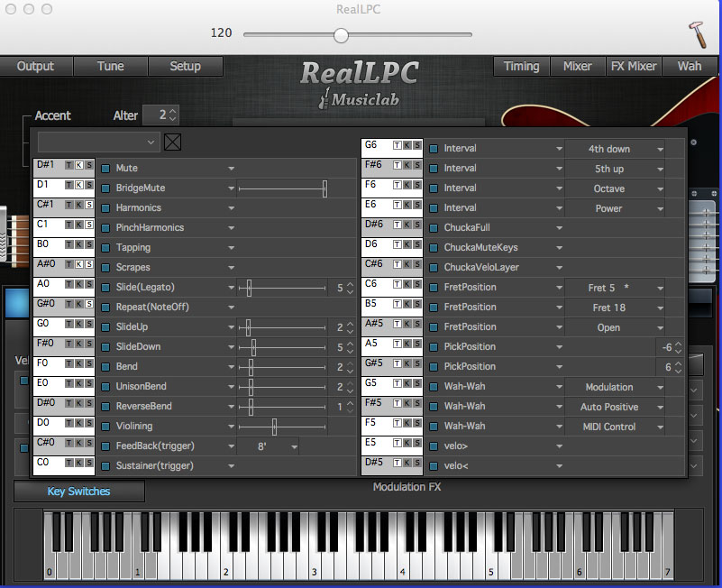Open the Timing tab
The image size is (722, 588).
pos(522,67)
